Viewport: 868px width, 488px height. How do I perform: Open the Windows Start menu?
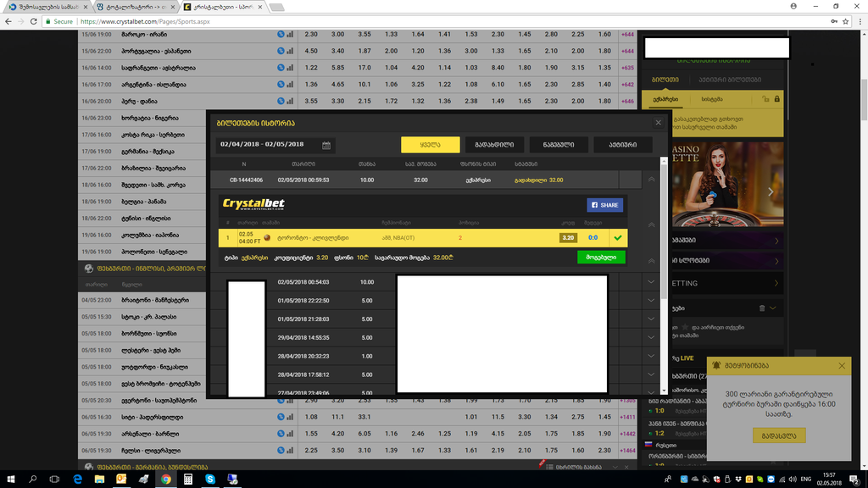[10, 480]
